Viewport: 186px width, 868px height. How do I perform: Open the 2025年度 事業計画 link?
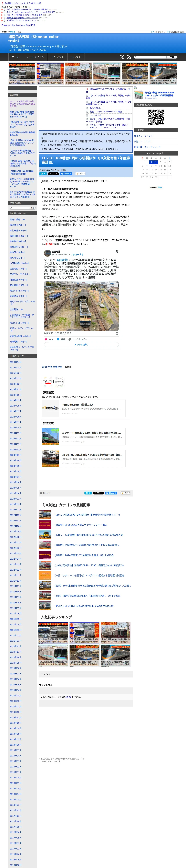pos(52,367)
